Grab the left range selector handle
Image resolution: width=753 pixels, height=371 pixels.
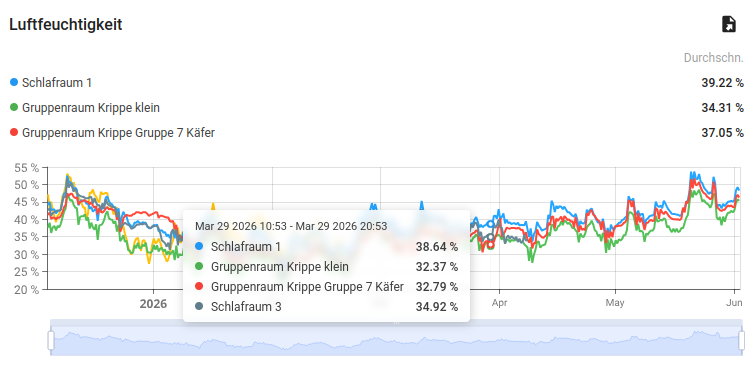[51, 340]
